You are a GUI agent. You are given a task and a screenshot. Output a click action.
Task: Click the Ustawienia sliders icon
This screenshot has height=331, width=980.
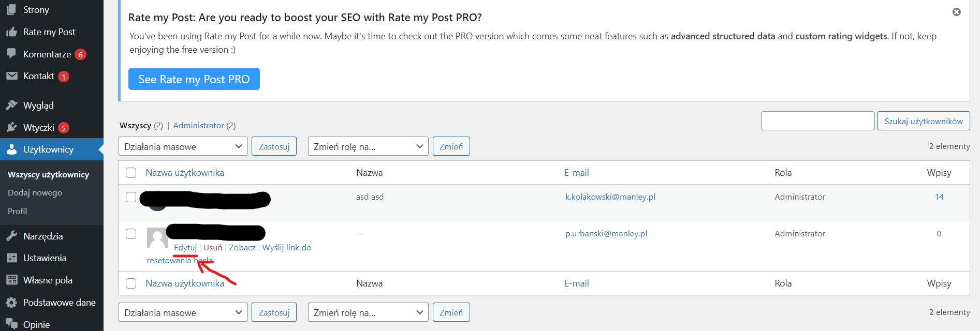11,258
